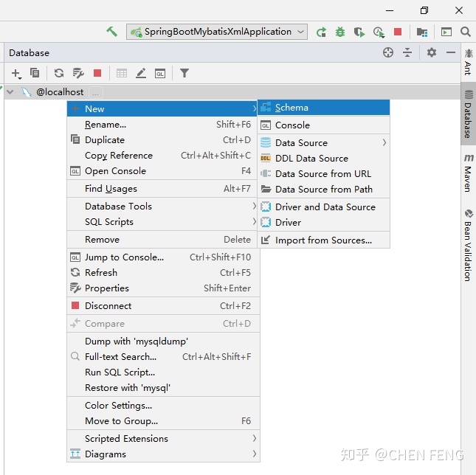Choose Schema in the New submenu

pyautogui.click(x=324, y=108)
